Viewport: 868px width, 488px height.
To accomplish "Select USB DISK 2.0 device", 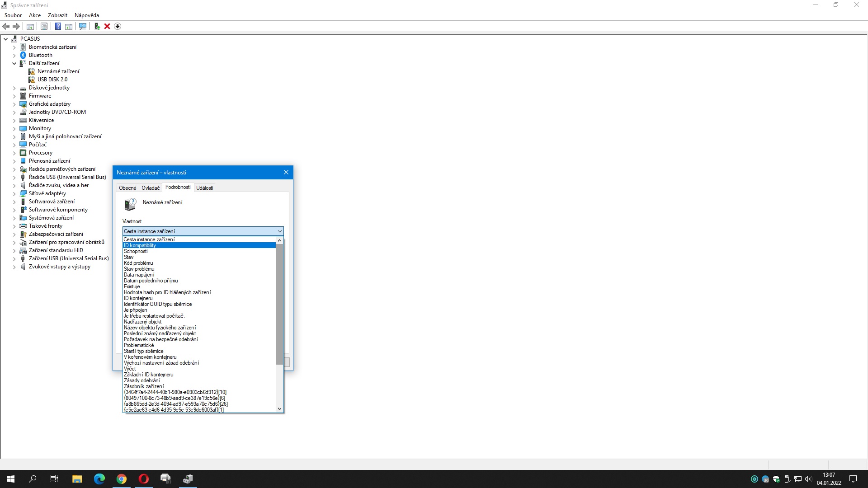I will (52, 80).
